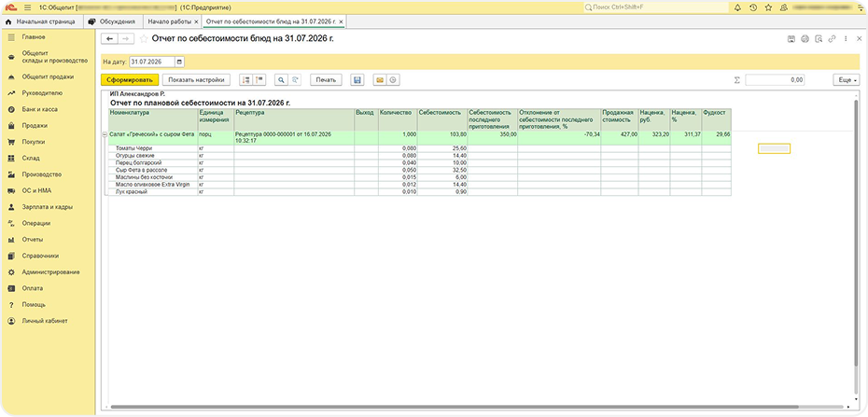Send report by email envelope icon
868x417 pixels.
click(x=380, y=80)
